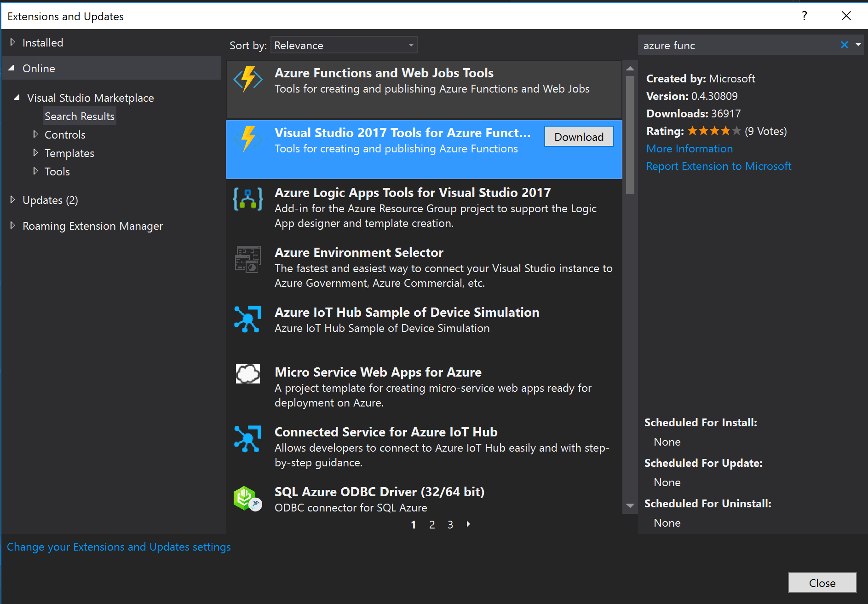
Task: Expand the Templates node
Action: click(35, 153)
